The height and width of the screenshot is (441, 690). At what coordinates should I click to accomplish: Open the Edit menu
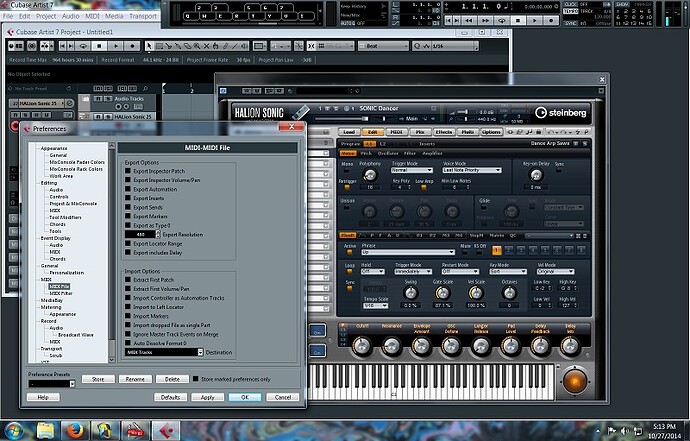(x=25, y=16)
